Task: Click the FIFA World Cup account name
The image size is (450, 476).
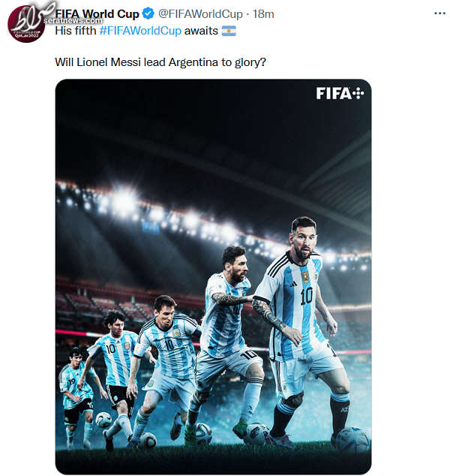Action: point(97,14)
